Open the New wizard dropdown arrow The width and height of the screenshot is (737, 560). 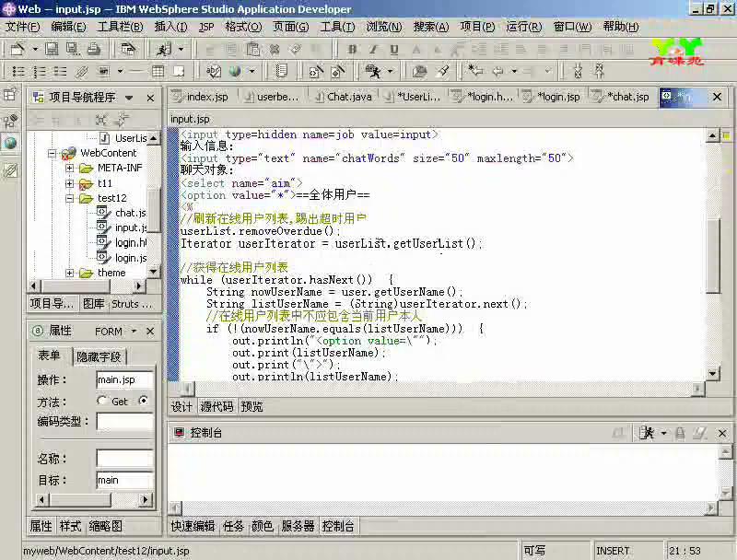(34, 49)
